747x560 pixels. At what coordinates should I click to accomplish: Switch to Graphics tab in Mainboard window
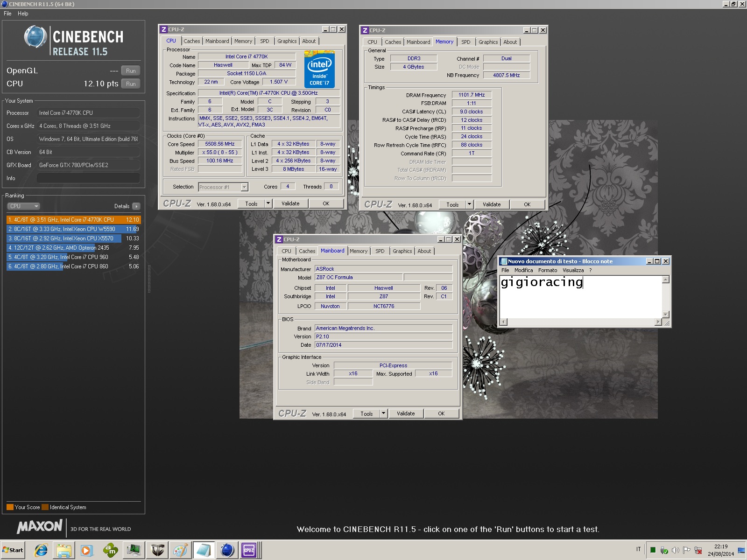(x=402, y=251)
